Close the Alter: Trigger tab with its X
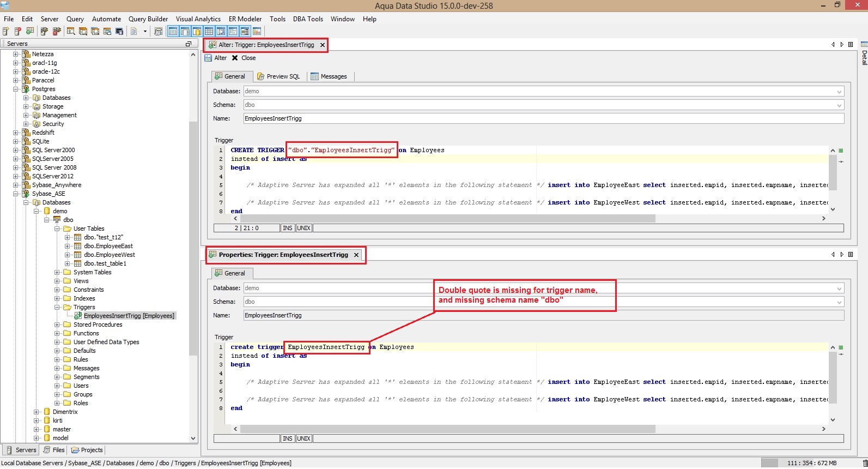The width and height of the screenshot is (868, 469). [x=323, y=45]
